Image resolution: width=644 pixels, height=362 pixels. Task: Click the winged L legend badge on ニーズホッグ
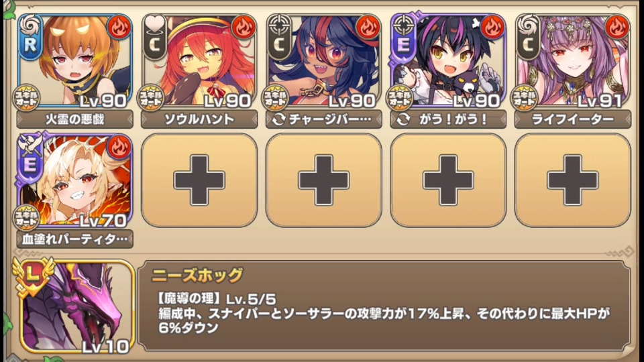click(x=33, y=276)
